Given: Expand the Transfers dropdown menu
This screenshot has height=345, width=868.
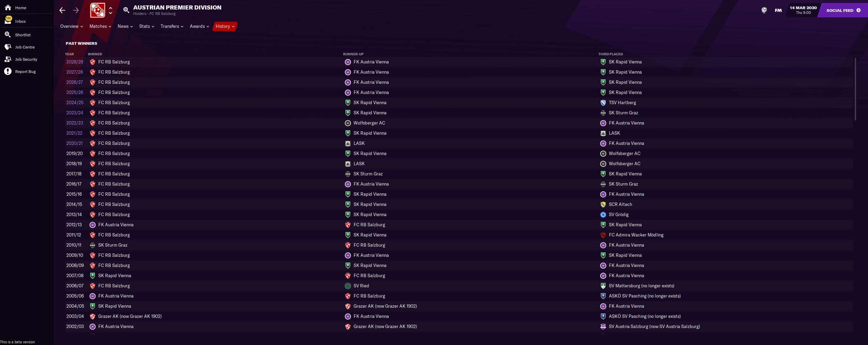Looking at the screenshot, I should [172, 26].
